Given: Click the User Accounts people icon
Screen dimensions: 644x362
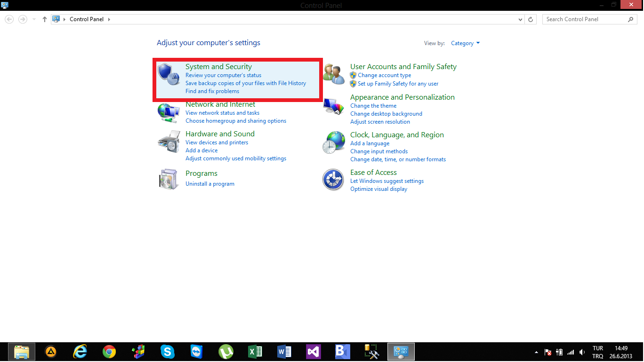Looking at the screenshot, I should (x=334, y=74).
